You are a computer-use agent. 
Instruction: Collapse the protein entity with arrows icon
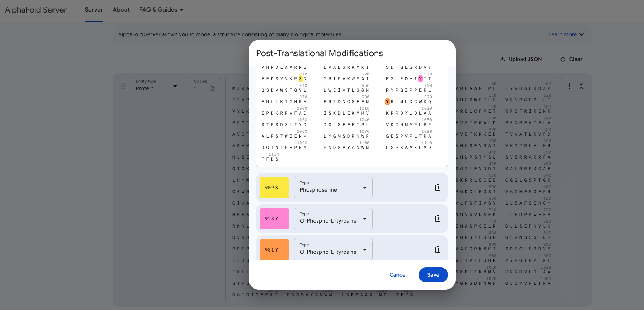point(581,86)
